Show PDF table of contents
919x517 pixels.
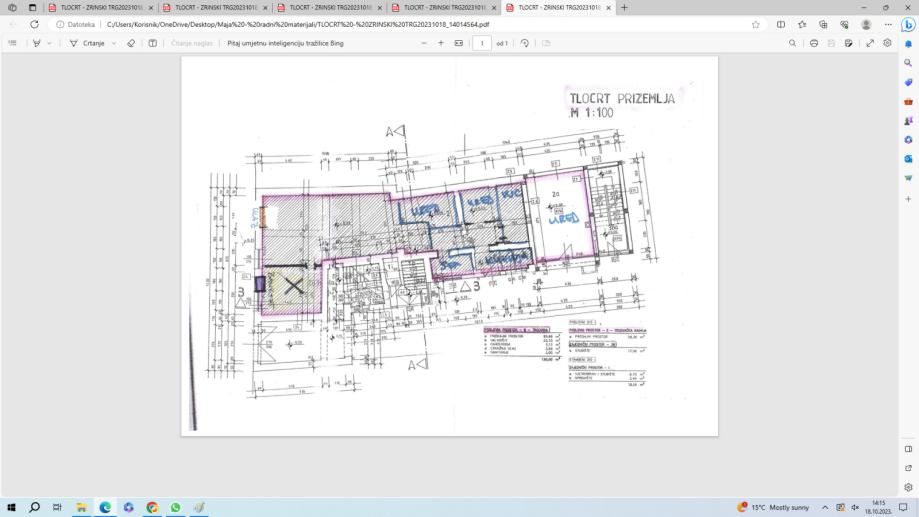pos(12,43)
